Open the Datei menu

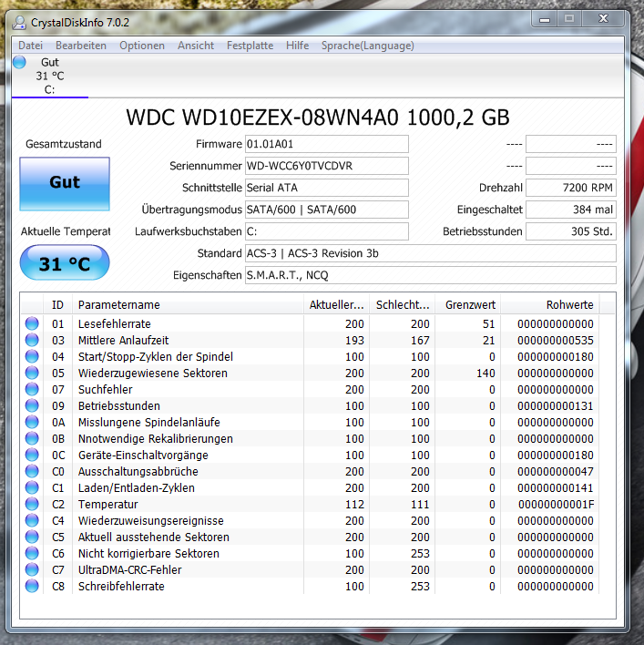30,46
